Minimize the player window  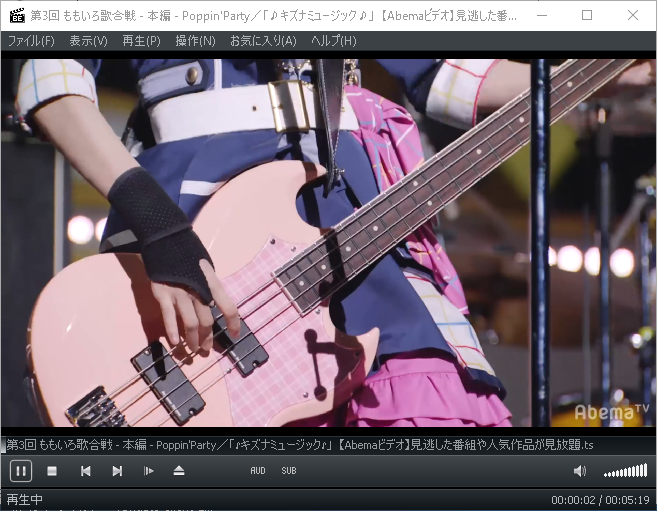click(x=542, y=15)
